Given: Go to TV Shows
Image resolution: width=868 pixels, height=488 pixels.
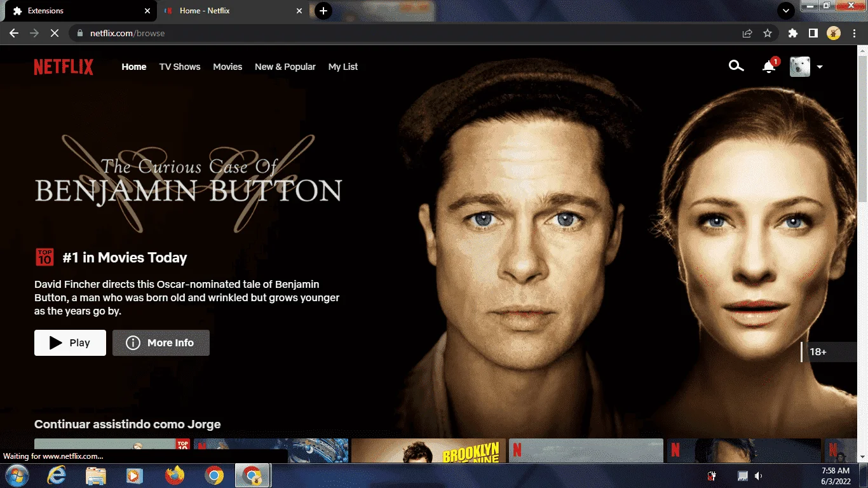Looking at the screenshot, I should point(180,67).
